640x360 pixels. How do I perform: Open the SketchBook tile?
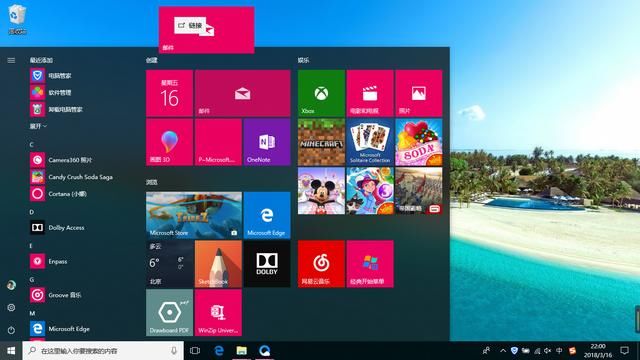coord(218,264)
